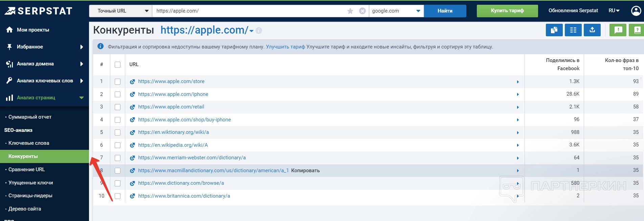
Task: Open external link icon for britannica row
Action: (x=132, y=196)
